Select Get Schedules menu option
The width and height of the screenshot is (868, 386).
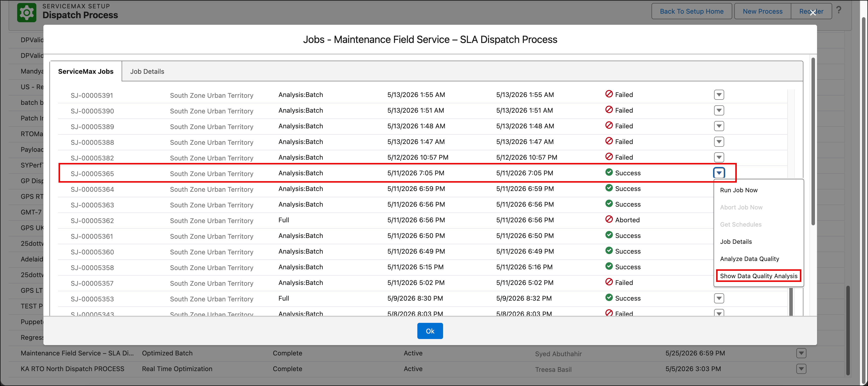741,225
